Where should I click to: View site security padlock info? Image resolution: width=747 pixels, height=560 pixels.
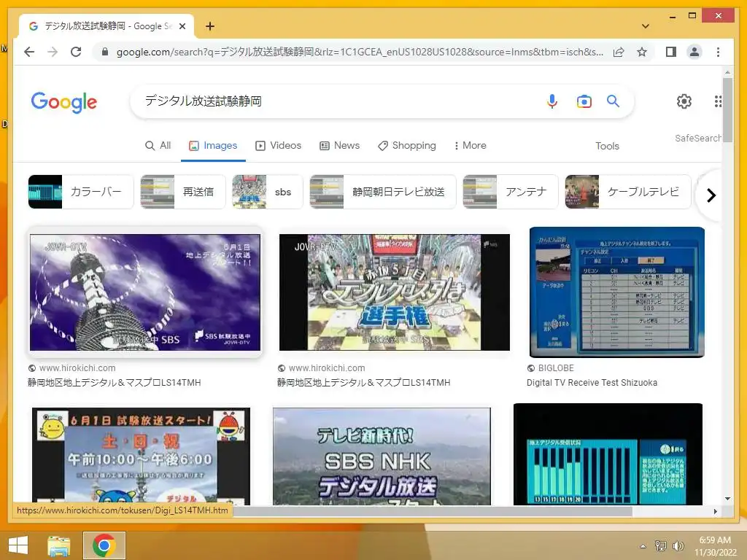click(105, 52)
